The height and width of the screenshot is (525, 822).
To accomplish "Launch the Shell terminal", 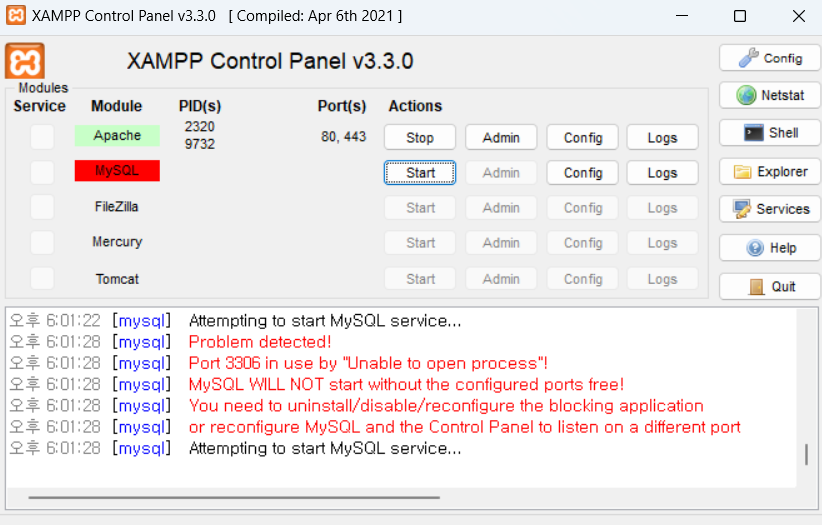I will coord(770,133).
